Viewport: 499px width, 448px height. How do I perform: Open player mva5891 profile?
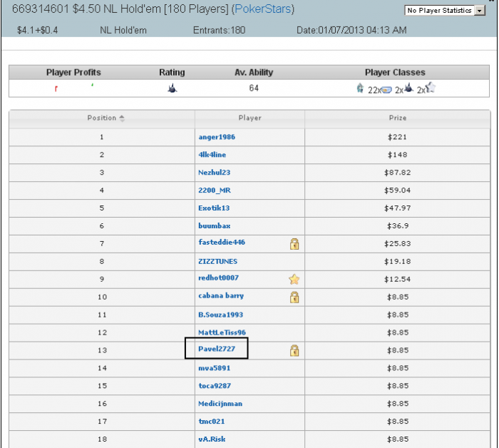click(214, 368)
